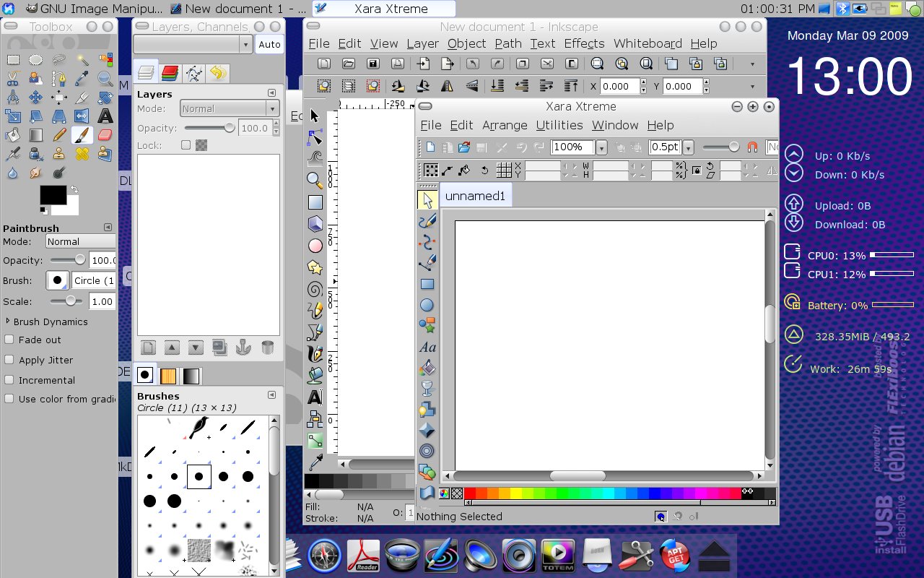Select Inkscape's Text tool
This screenshot has height=578, width=924.
click(315, 397)
